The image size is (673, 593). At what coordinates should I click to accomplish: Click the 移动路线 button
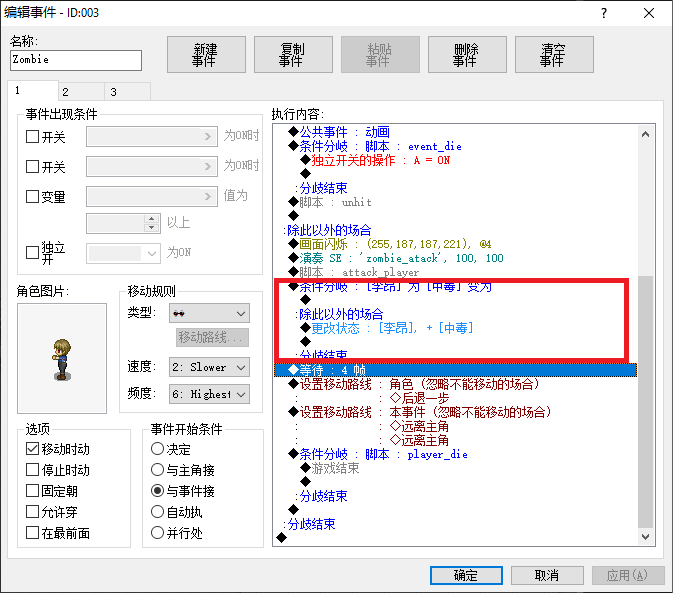[x=212, y=338]
